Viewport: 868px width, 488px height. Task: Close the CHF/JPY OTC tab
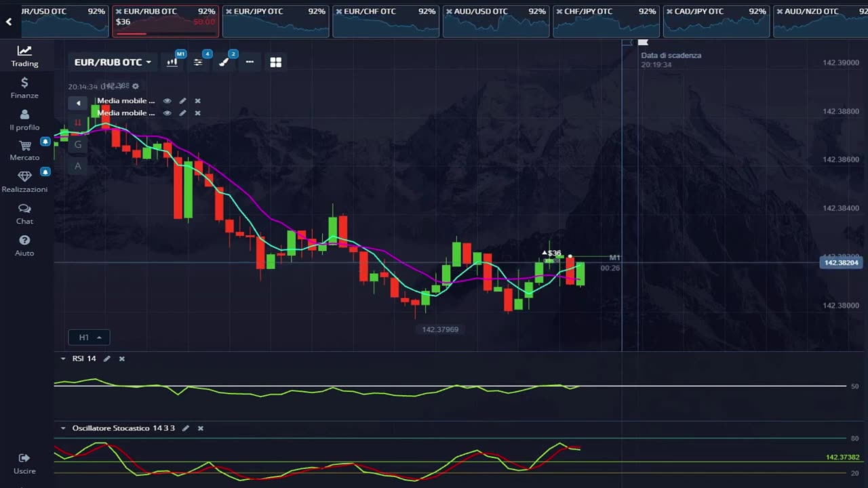point(559,12)
